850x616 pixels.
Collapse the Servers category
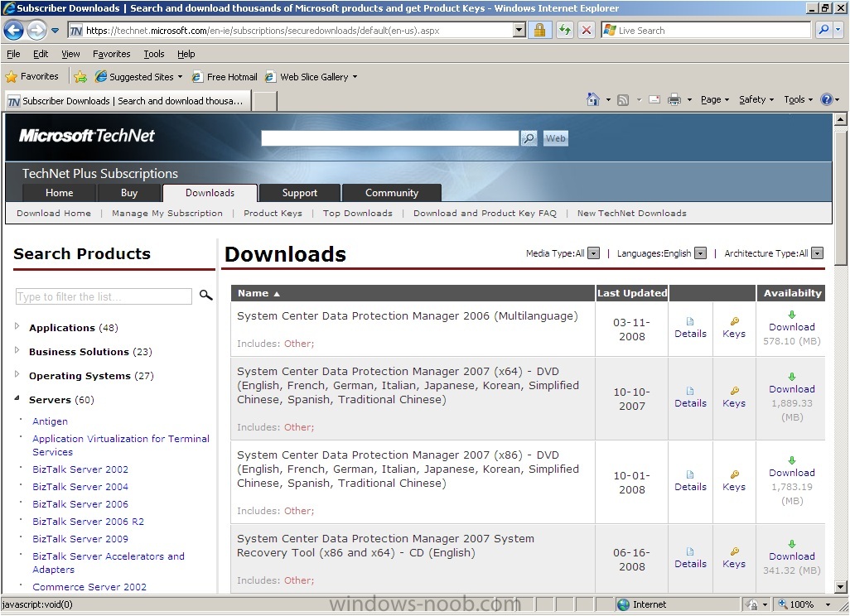17,398
